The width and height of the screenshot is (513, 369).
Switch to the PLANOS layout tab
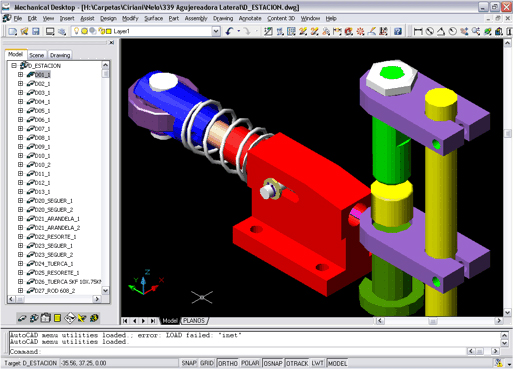(194, 321)
